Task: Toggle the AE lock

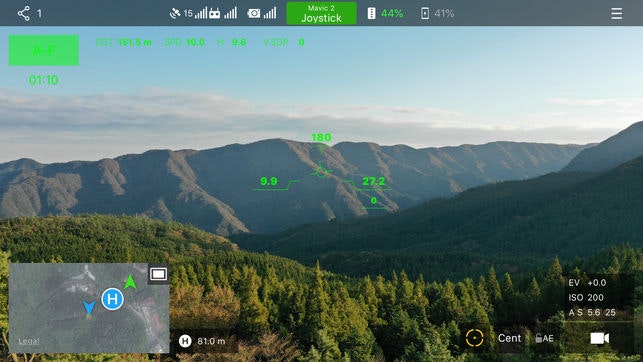Action: (545, 338)
